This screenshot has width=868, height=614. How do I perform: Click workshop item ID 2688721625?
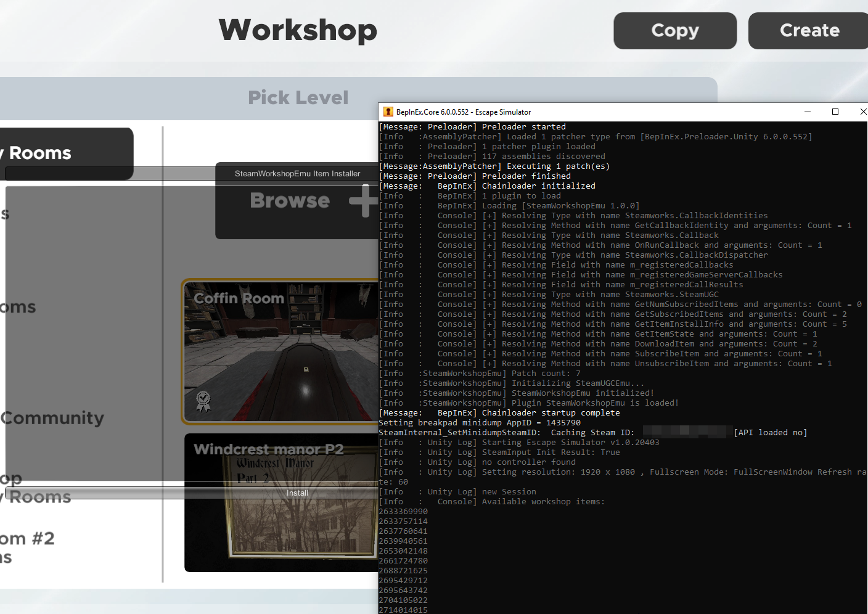(403, 571)
